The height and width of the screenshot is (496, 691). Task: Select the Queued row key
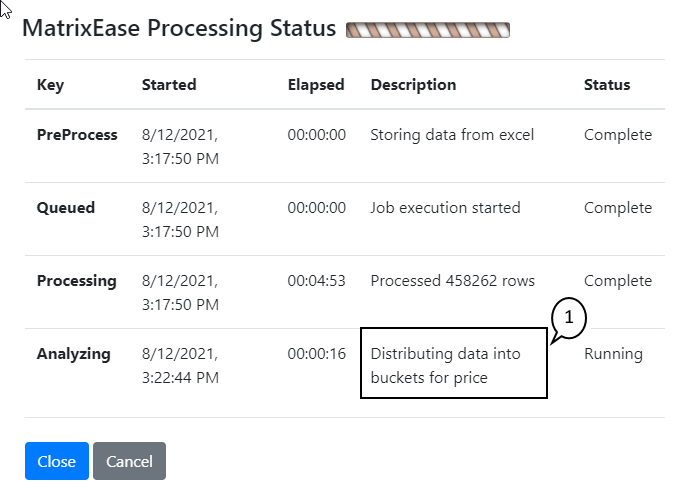point(66,208)
